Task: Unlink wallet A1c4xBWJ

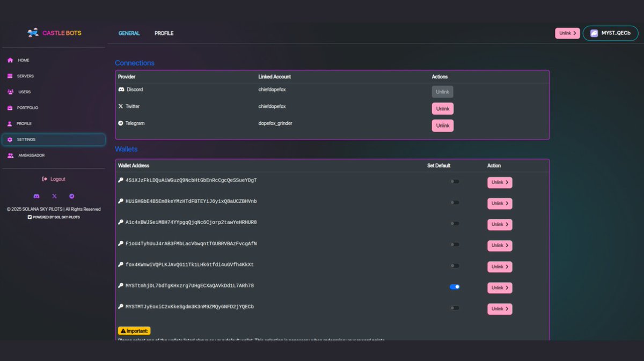Action: pos(500,224)
